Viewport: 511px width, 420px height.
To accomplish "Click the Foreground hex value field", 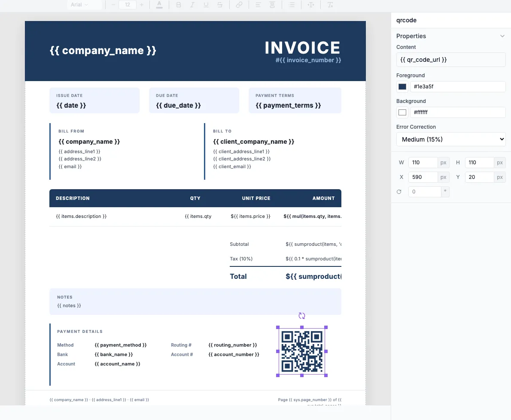I will click(x=458, y=87).
